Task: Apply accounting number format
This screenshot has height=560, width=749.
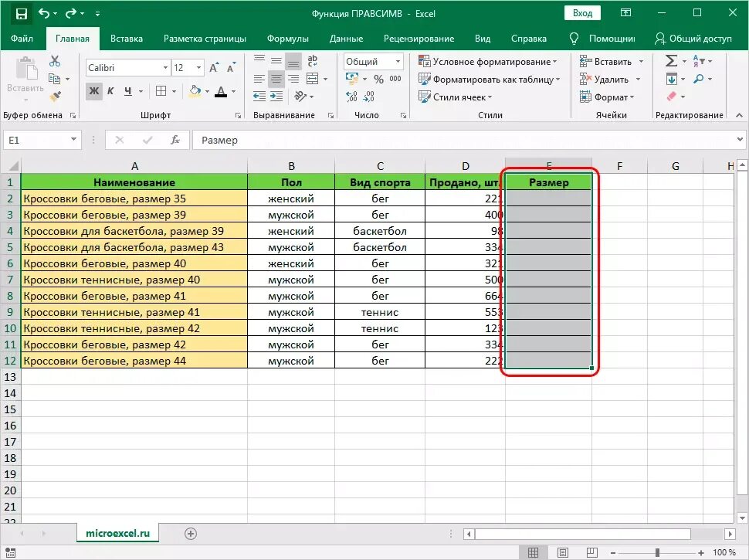Action: click(x=352, y=78)
